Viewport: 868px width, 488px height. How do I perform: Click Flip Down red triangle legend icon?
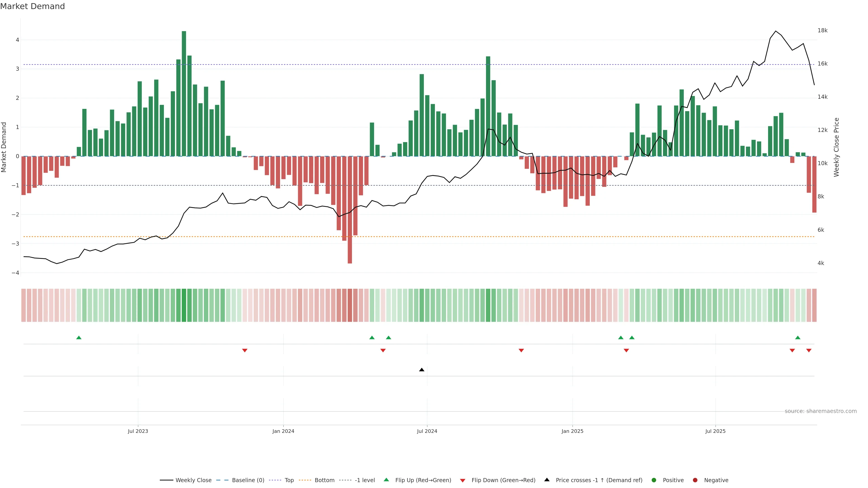click(463, 480)
